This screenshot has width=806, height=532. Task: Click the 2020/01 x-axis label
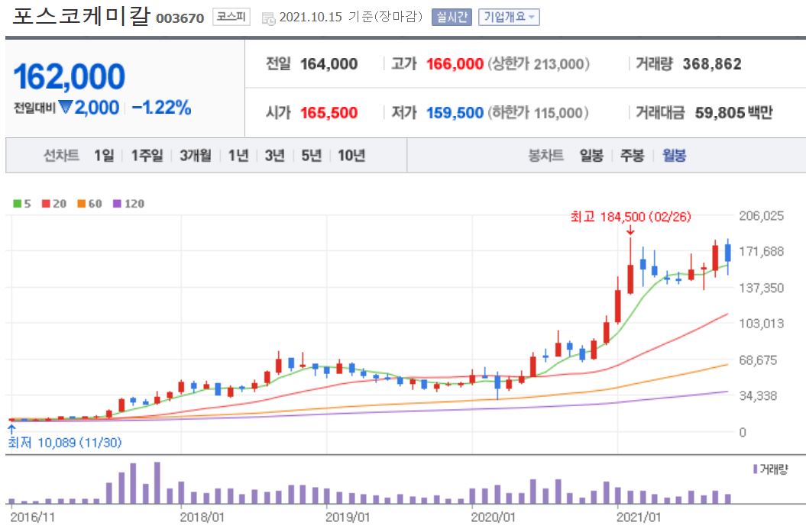[493, 517]
